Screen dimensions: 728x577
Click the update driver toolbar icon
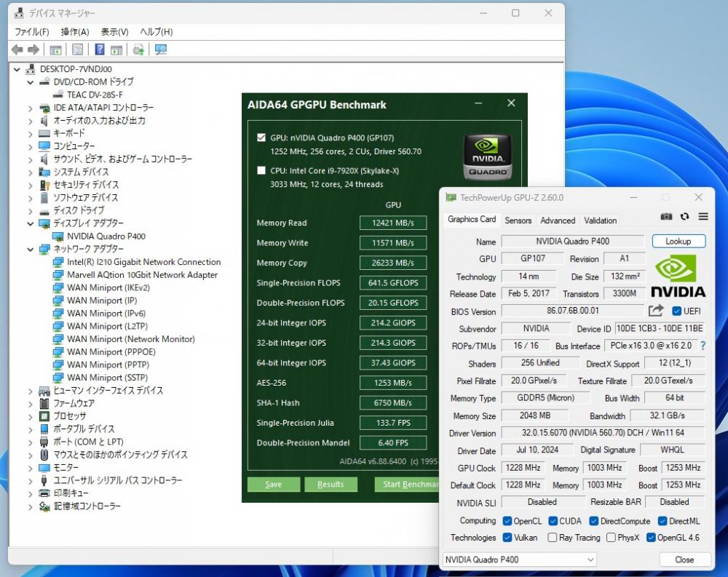[x=138, y=49]
